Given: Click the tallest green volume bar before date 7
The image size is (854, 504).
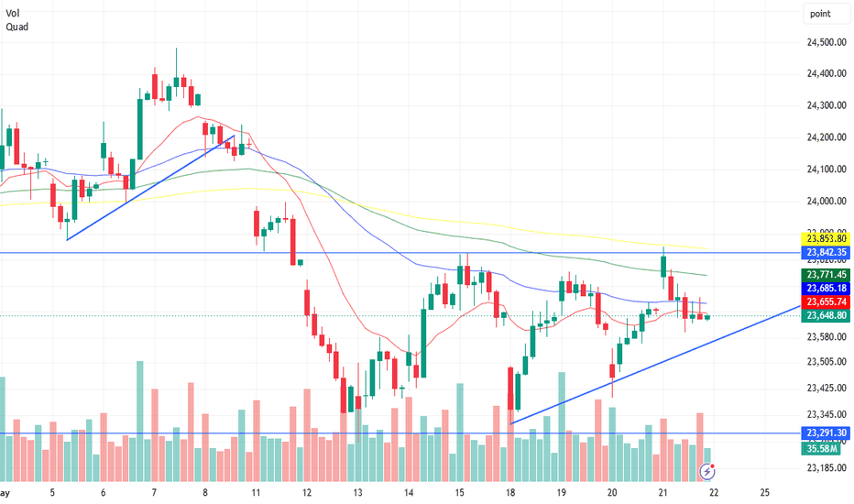Looking at the screenshot, I should tap(140, 422).
